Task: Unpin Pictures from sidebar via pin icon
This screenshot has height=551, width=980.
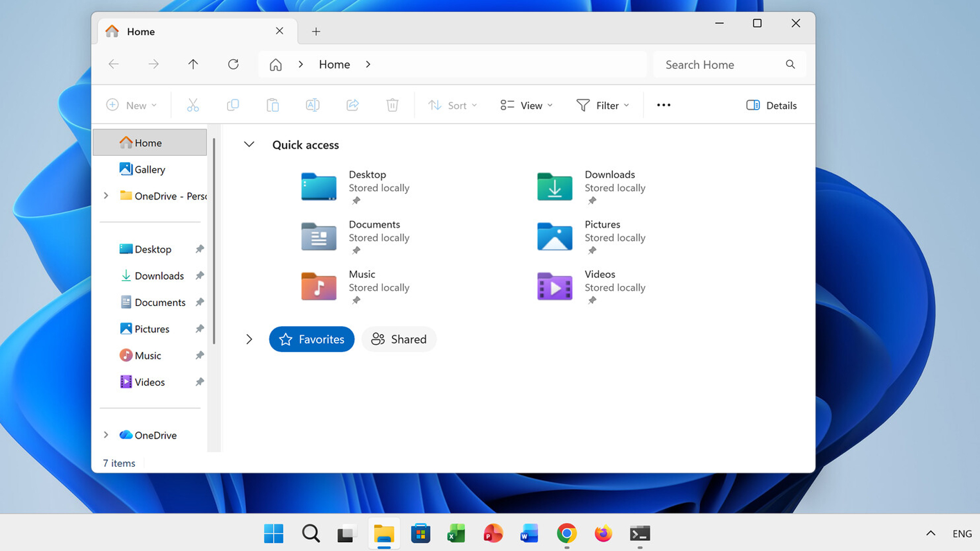Action: tap(200, 329)
